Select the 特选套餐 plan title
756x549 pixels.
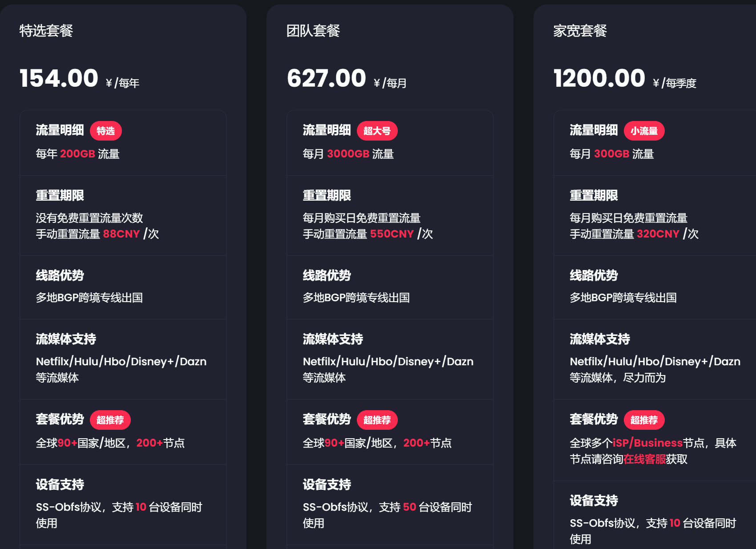point(46,31)
